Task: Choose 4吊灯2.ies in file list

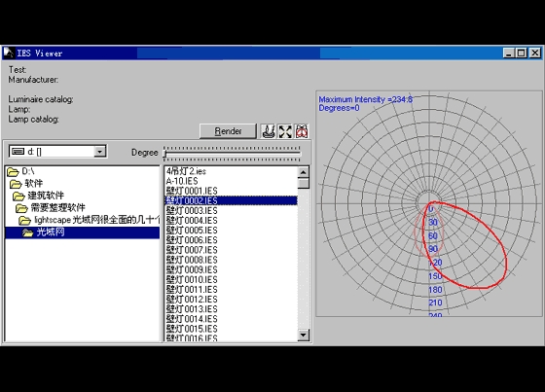Action: coord(186,171)
